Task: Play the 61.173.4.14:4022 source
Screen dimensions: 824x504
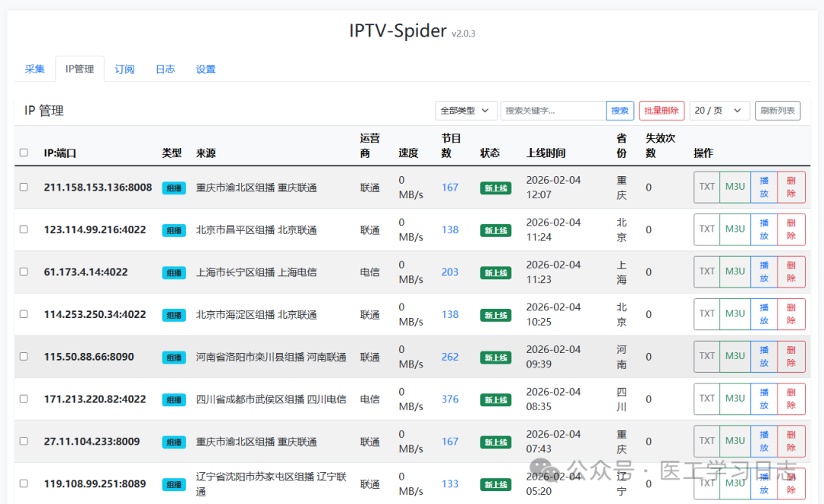Action: 763,272
